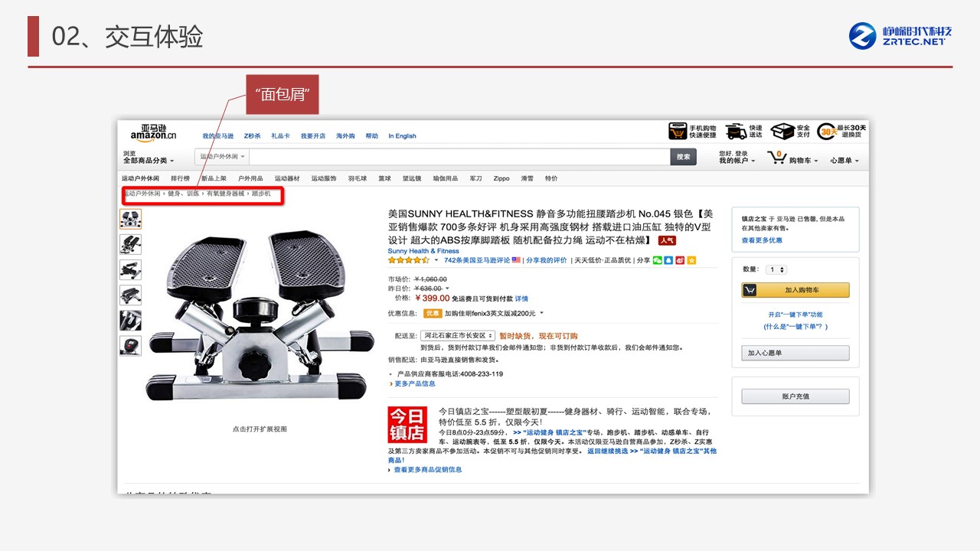The width and height of the screenshot is (980, 551).
Task: Select the 排行榜 navigation item
Action: point(180,178)
